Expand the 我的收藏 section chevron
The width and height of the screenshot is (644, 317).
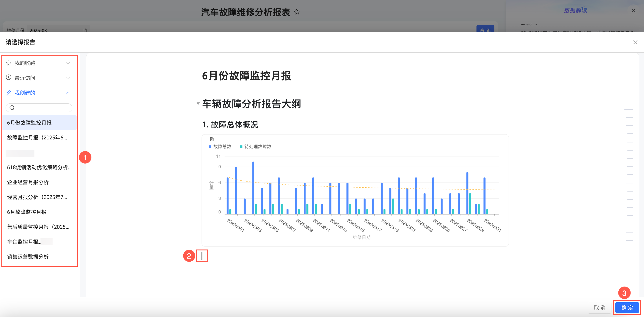68,63
